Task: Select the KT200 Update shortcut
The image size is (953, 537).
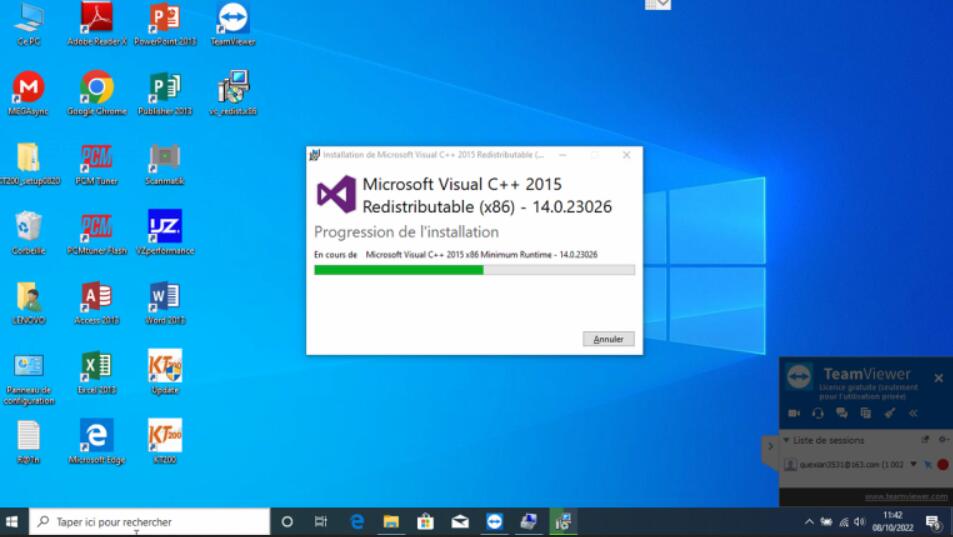Action: 165,372
